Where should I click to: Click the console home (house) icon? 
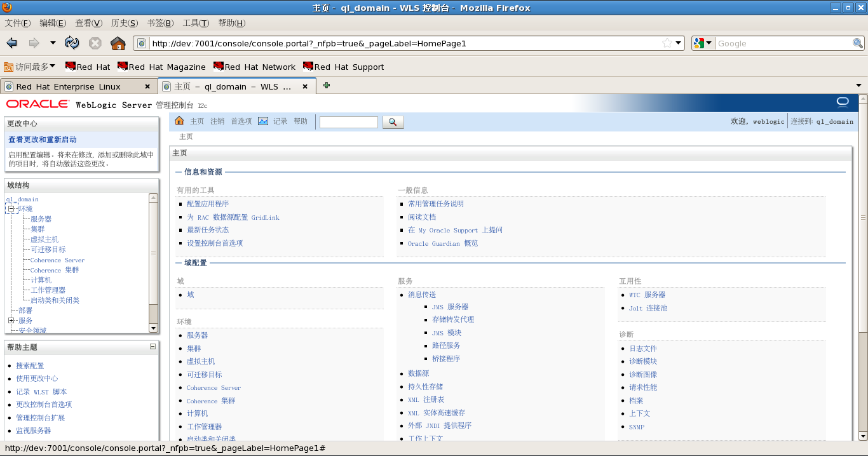point(179,121)
